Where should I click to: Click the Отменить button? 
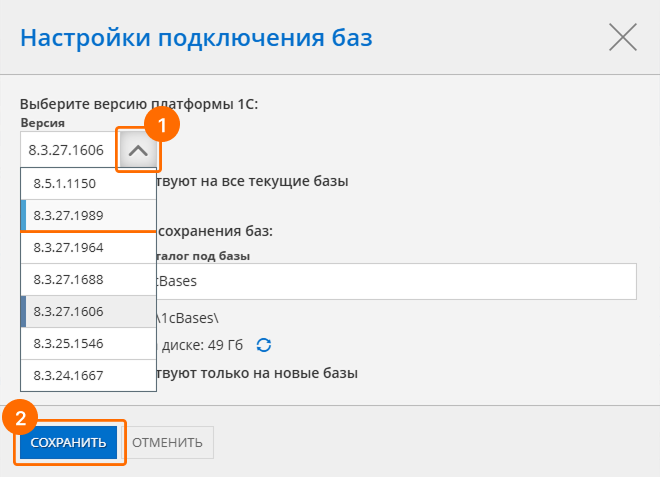coord(167,442)
